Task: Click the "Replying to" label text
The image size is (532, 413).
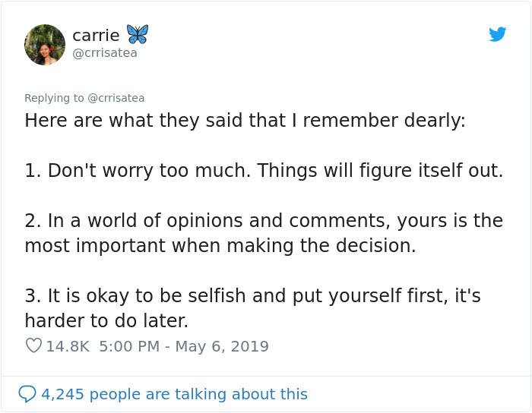Action: coord(55,98)
